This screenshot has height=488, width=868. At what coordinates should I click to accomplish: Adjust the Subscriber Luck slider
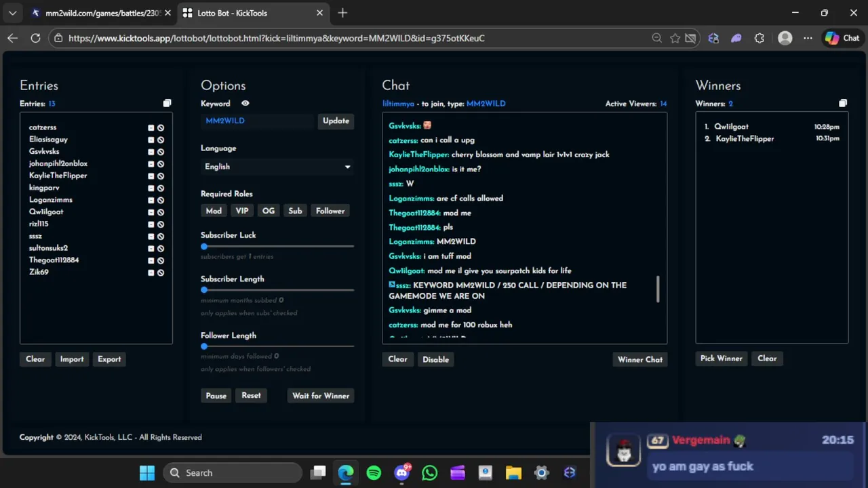[277, 247]
